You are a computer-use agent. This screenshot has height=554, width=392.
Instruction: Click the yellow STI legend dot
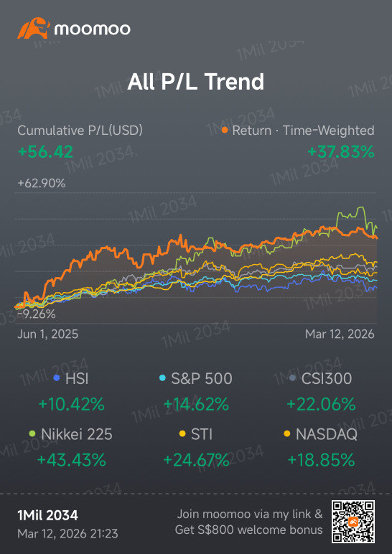182,433
